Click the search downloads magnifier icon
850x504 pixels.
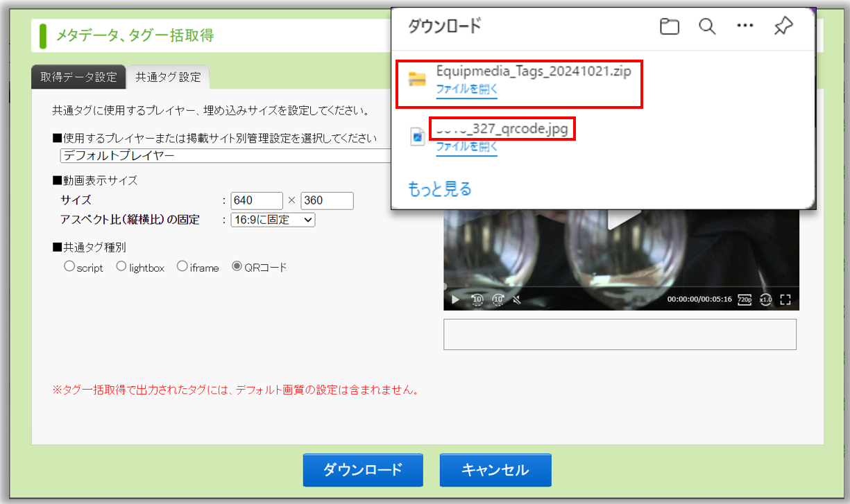pos(706,27)
